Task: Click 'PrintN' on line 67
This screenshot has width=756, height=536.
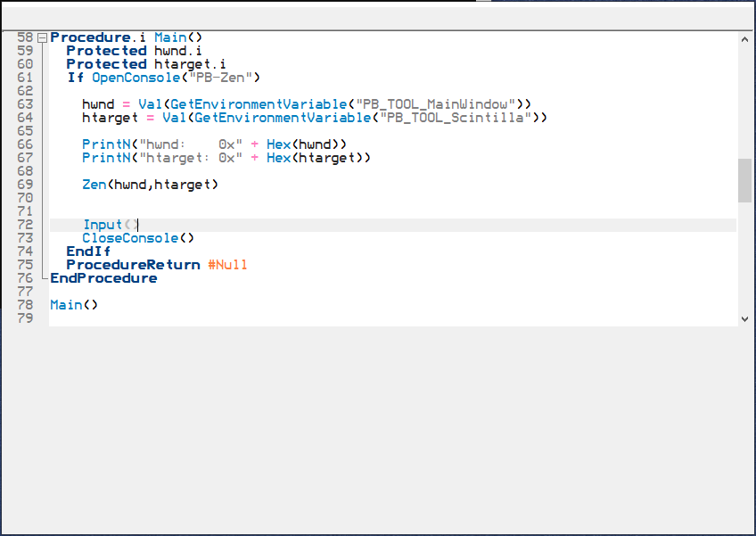Action: click(x=106, y=158)
